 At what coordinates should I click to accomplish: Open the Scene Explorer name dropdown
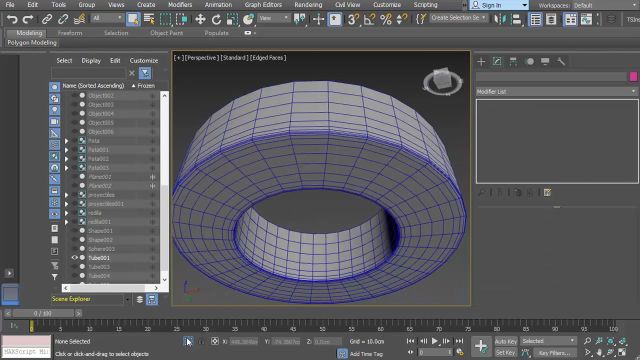(127, 299)
